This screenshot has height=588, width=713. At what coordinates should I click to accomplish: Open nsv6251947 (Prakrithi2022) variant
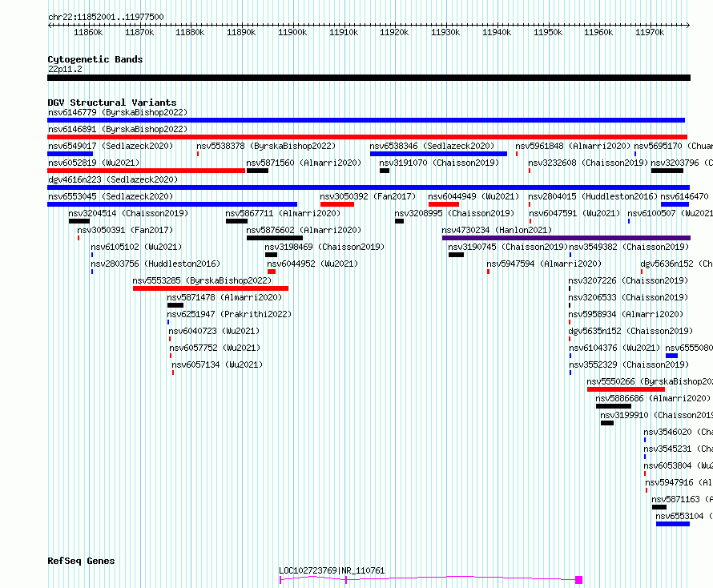point(229,314)
